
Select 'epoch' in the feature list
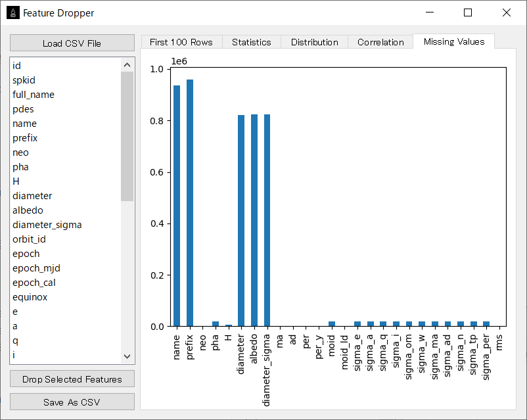click(66, 254)
